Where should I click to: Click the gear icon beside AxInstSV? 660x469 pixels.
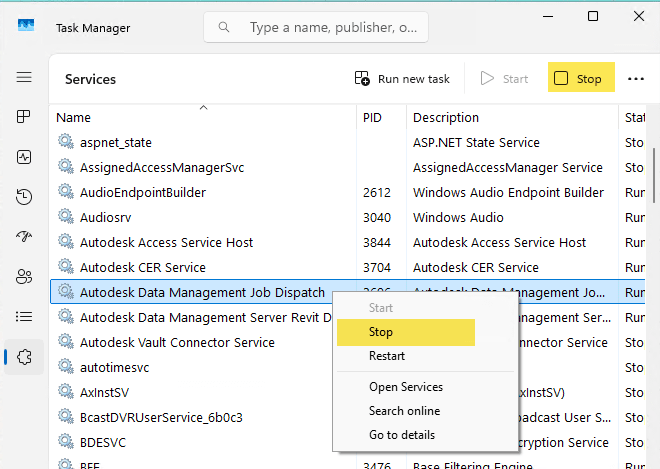pos(66,392)
